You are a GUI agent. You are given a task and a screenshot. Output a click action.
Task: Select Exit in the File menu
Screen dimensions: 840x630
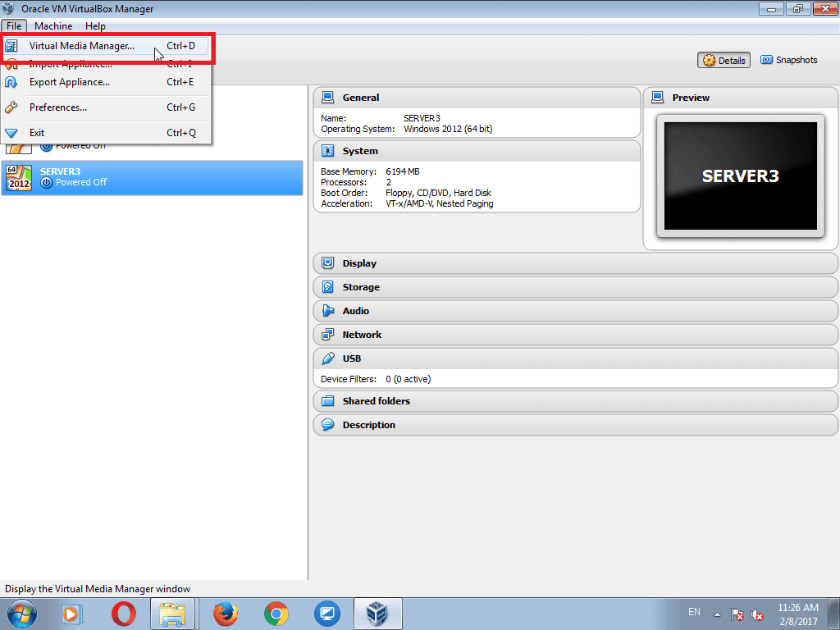click(x=106, y=132)
